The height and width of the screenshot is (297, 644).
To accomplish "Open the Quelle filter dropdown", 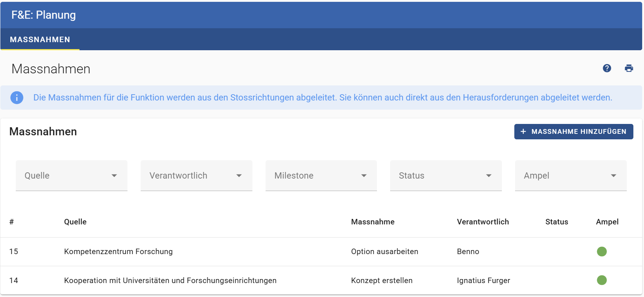I will [71, 176].
